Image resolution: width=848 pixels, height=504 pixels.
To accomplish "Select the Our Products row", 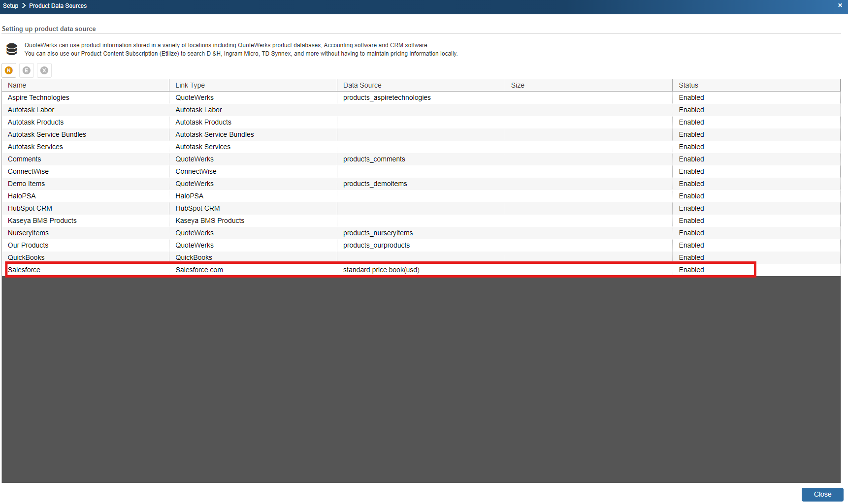I will coord(421,245).
